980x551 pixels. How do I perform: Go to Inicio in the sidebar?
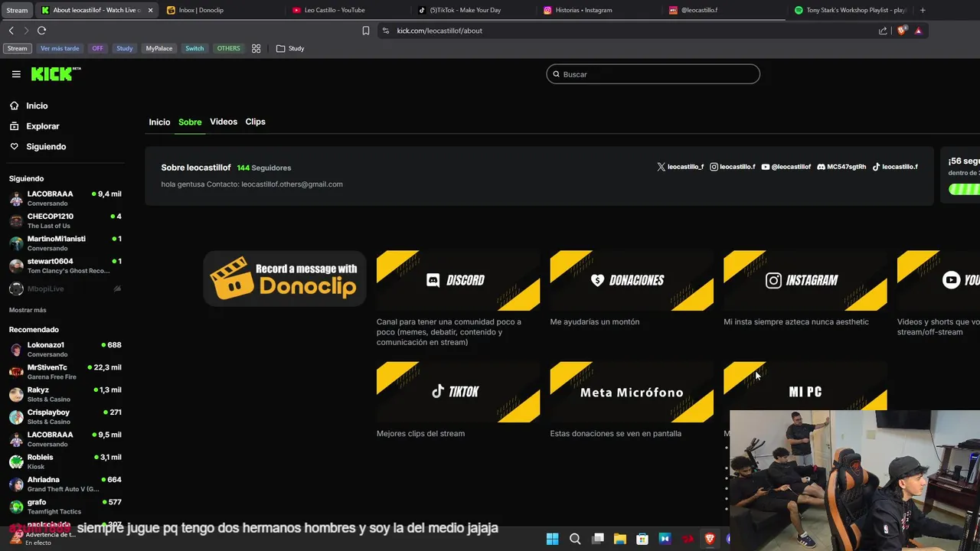click(x=37, y=106)
